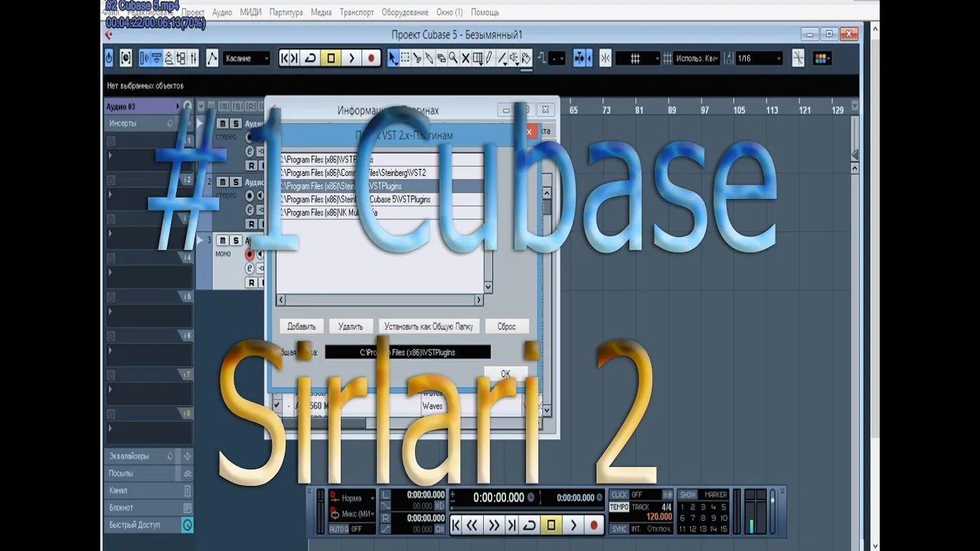Click the Сброс button in dialog
The width and height of the screenshot is (980, 551).
point(507,326)
